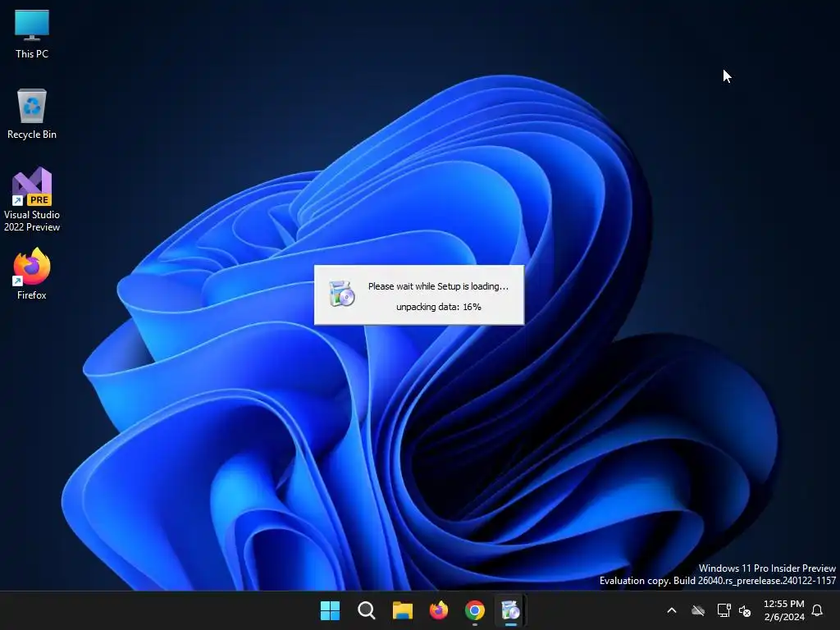This screenshot has height=630, width=840.
Task: Click 'Please wait while Setup is loading...' text
Action: pyautogui.click(x=438, y=286)
